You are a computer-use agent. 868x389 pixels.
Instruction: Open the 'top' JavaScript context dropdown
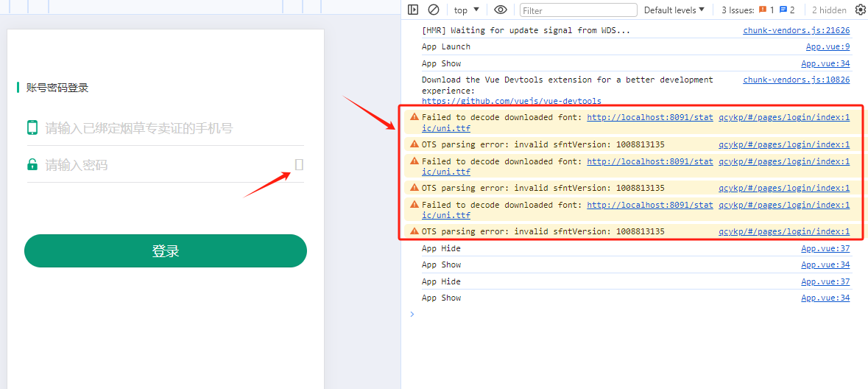(466, 10)
